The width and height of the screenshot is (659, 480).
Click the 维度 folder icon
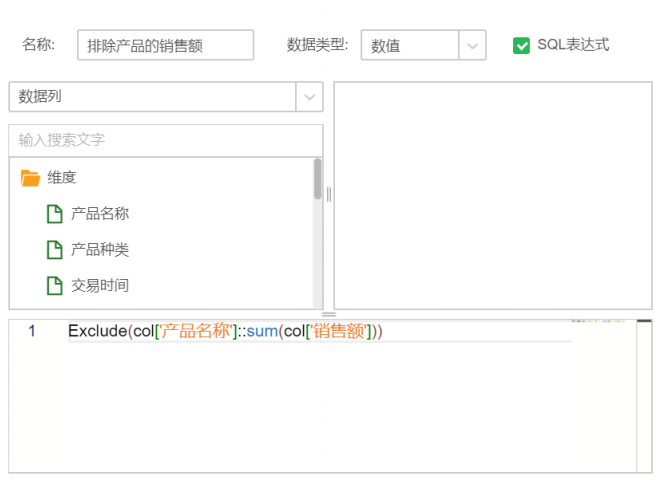point(30,178)
